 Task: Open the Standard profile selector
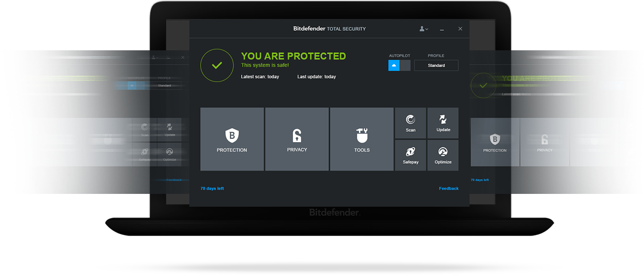[x=436, y=66]
